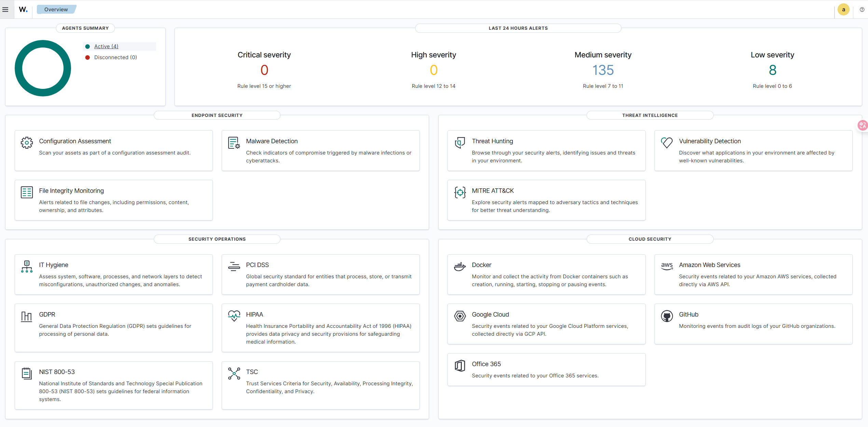Click the user avatar marked 'a'

point(844,10)
